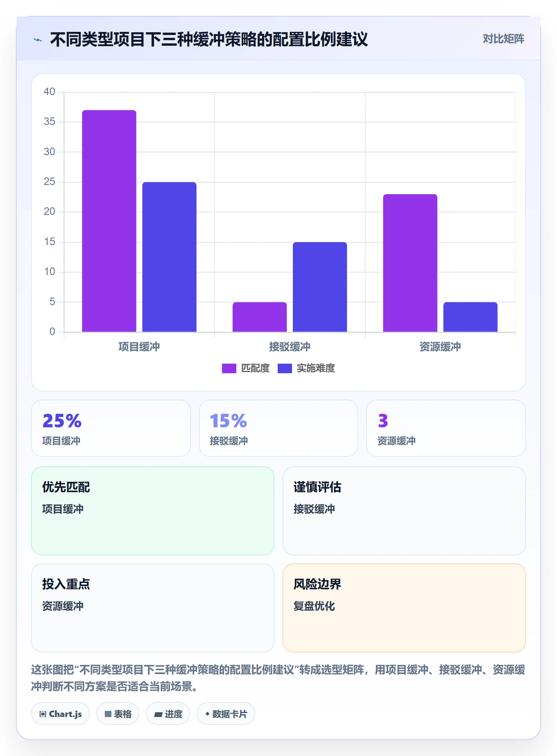The image size is (557, 756).
Task: Select the purple 资源缓冲 匹配度 bar
Action: (410, 263)
